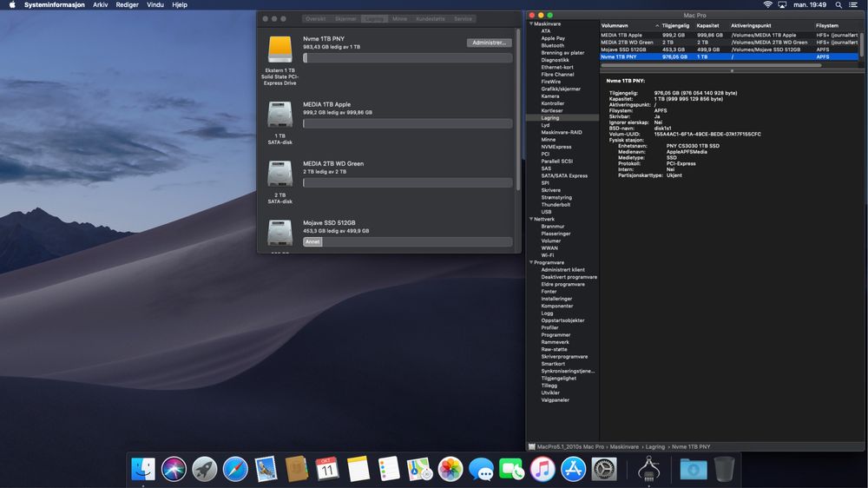Open Launchpad rocket icon
The height and width of the screenshot is (488, 868).
point(204,469)
